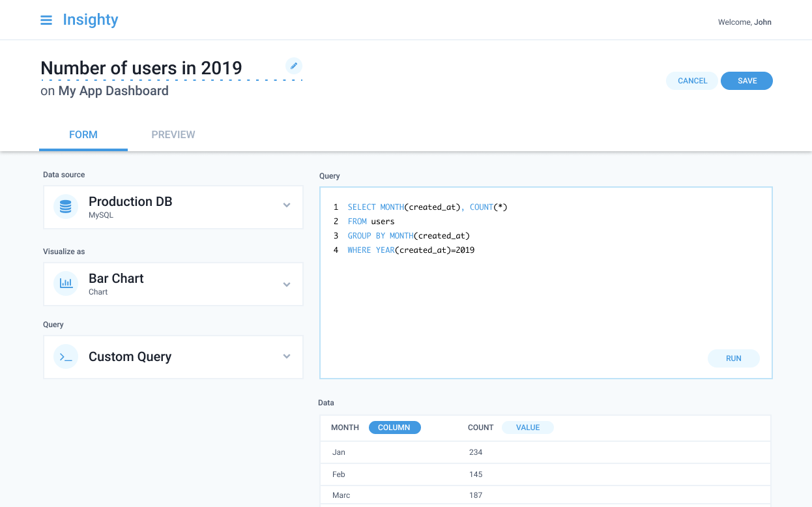Open the hamburger navigation menu

click(46, 20)
